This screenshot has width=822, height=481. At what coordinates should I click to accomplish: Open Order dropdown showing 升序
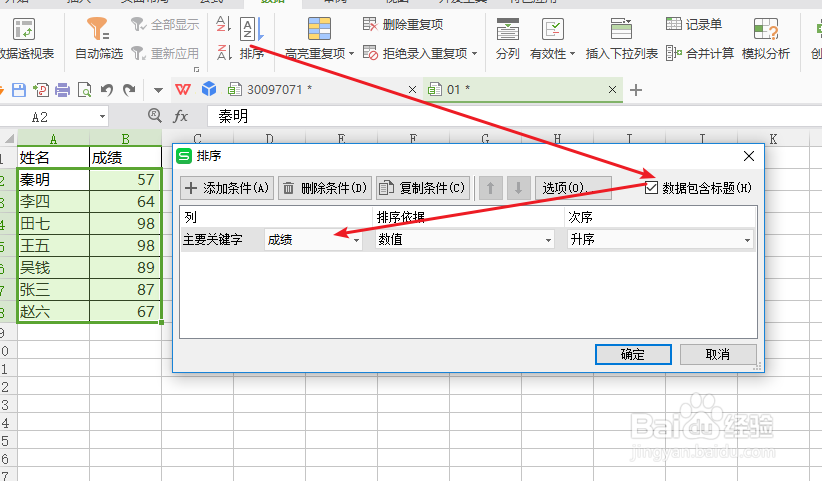[661, 240]
